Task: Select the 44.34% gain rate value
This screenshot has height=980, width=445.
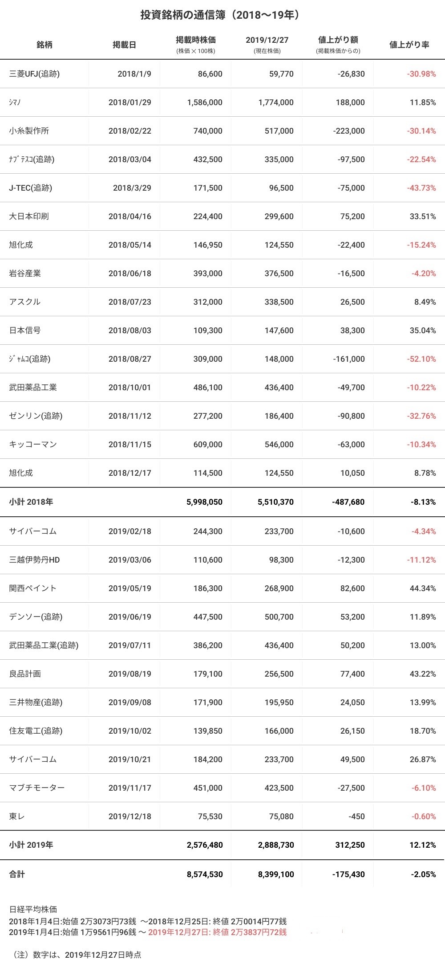Action: 423,588
